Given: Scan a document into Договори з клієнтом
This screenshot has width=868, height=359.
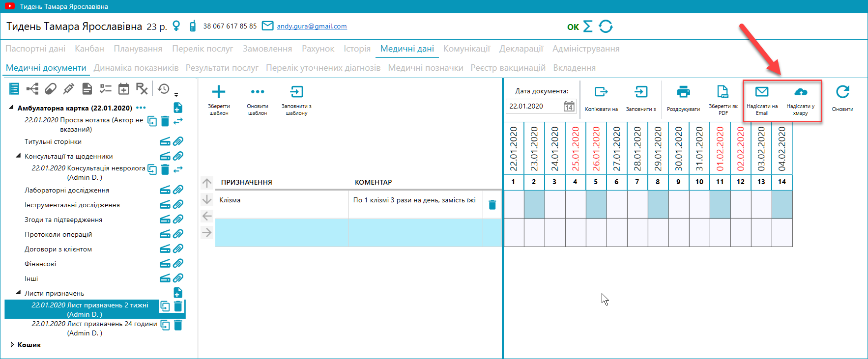Looking at the screenshot, I should [165, 249].
